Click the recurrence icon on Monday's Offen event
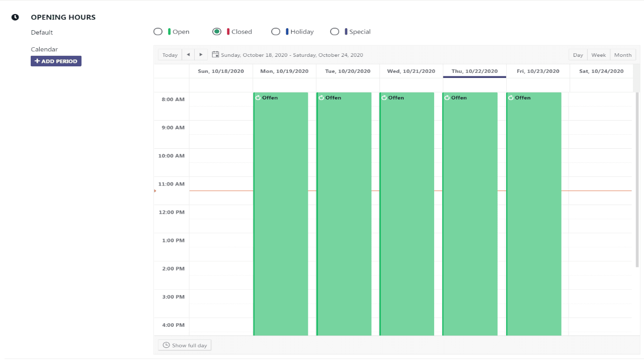644x362 pixels. tap(258, 98)
